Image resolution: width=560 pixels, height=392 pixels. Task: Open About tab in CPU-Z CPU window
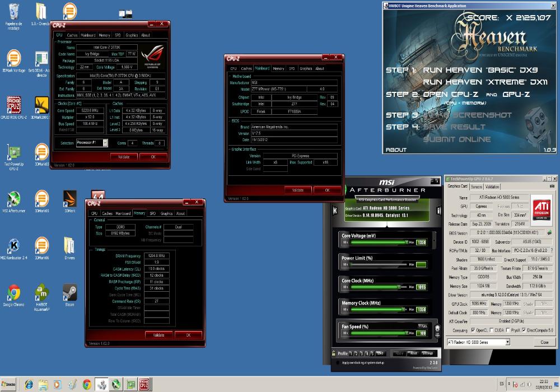click(146, 35)
